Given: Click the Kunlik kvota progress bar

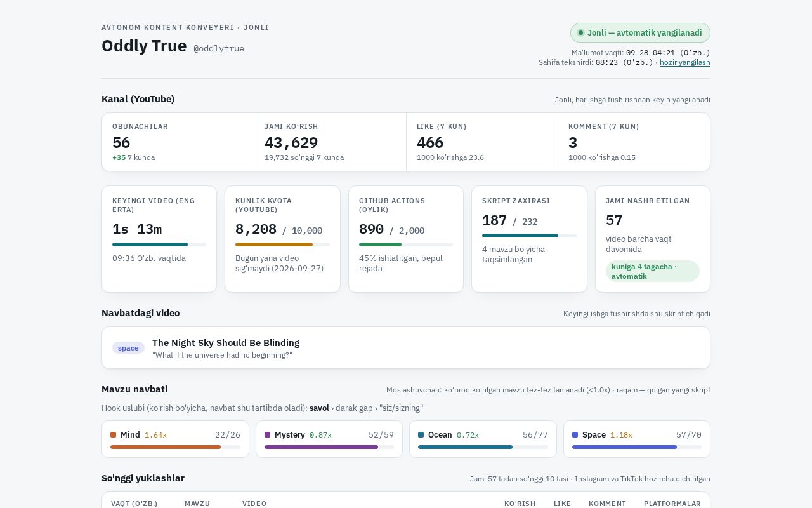Looking at the screenshot, I should [x=282, y=244].
